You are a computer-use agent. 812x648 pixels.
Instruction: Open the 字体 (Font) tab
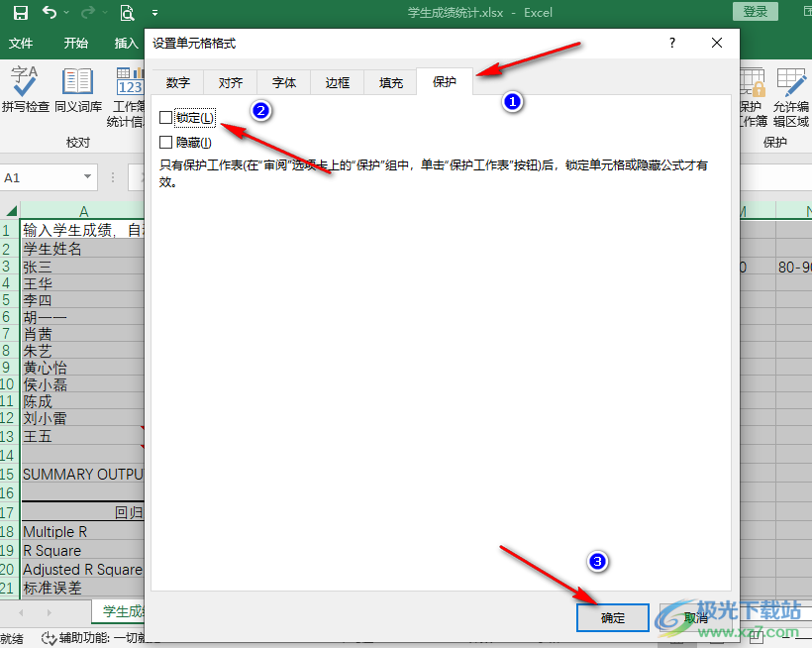click(284, 83)
